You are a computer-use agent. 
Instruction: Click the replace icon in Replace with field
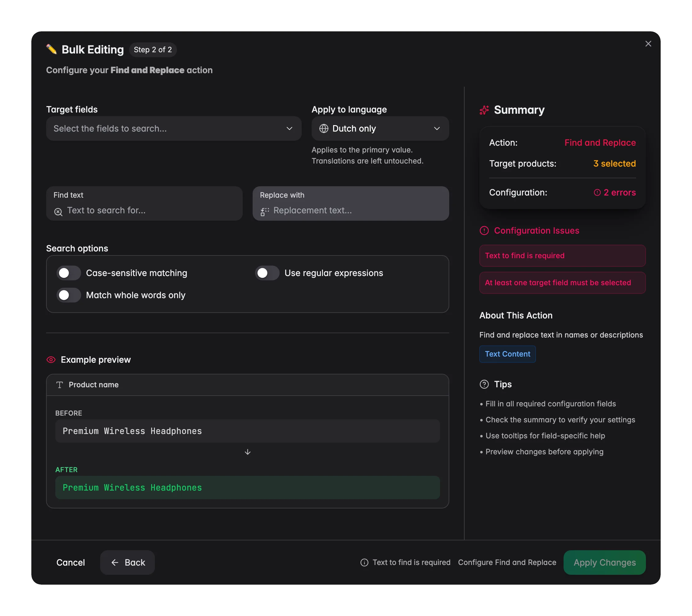pyautogui.click(x=264, y=212)
